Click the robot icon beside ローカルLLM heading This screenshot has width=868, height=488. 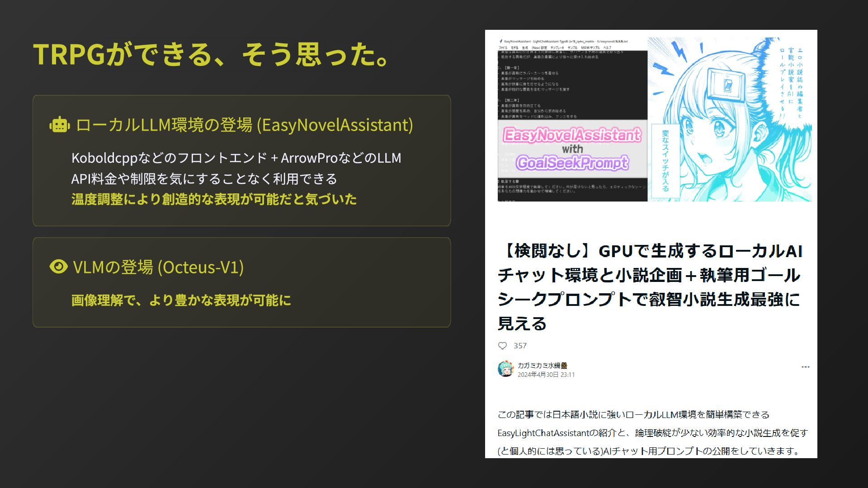[x=59, y=125]
